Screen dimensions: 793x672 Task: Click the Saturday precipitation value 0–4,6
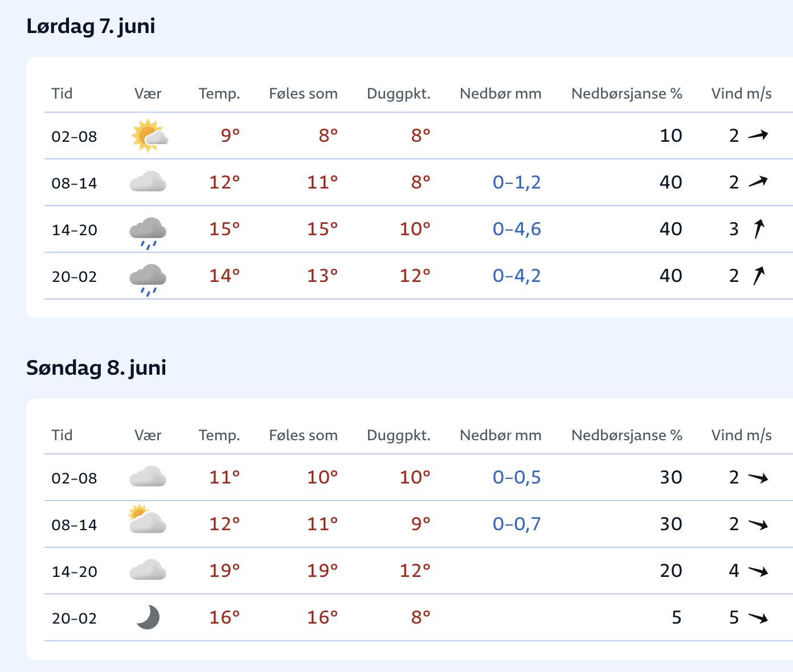[x=517, y=229]
